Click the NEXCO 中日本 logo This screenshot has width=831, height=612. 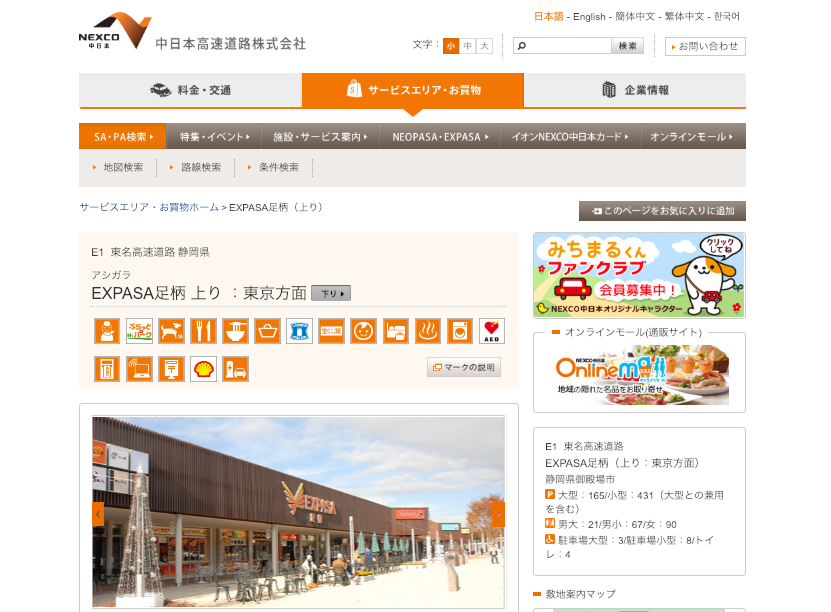coord(115,31)
